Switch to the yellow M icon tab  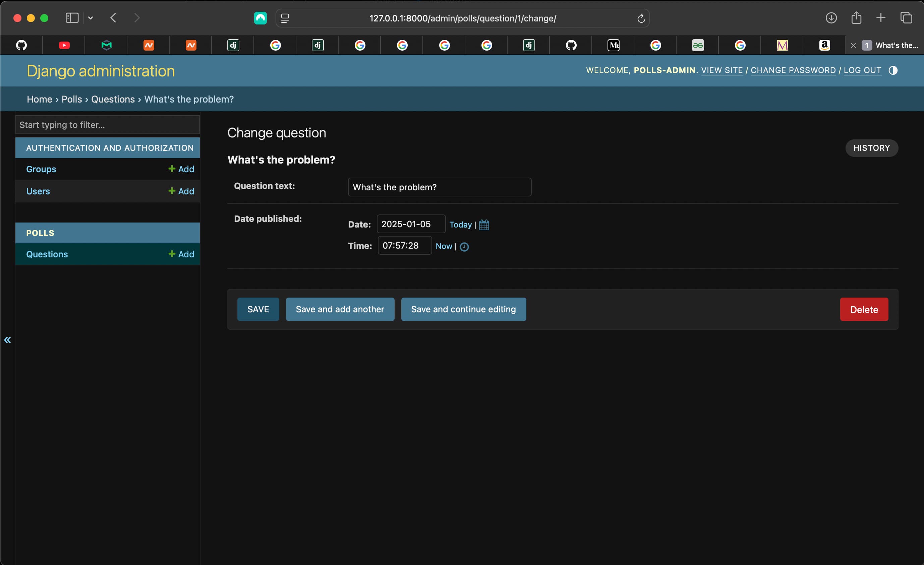[x=782, y=45]
